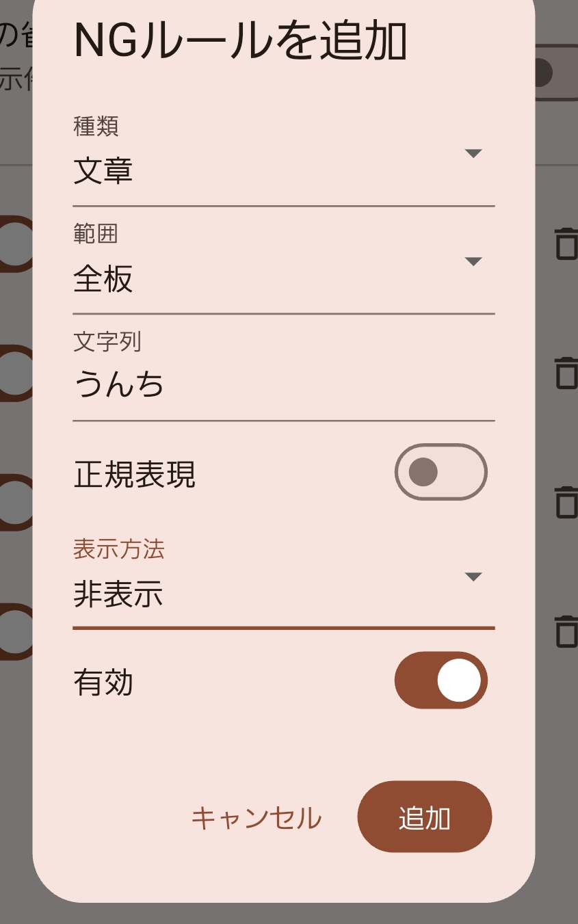Select the 全板 value under 範囲
Screen dimensions: 578x924
(x=103, y=279)
